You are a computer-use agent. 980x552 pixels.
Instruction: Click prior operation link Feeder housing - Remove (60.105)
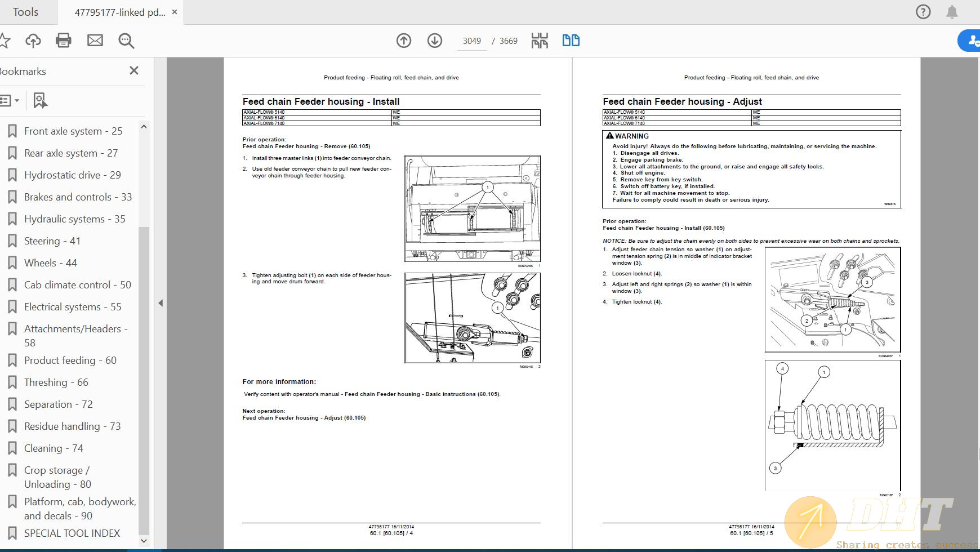pyautogui.click(x=306, y=146)
